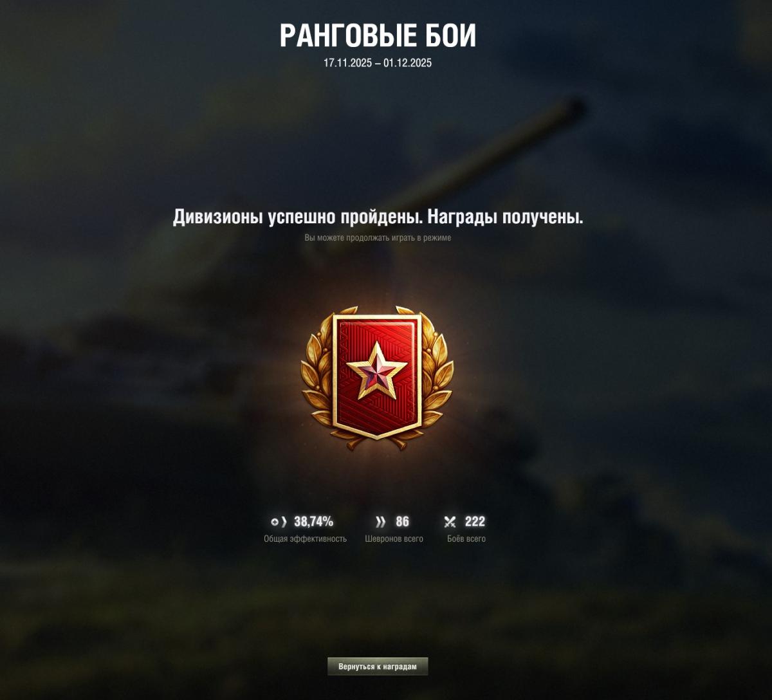Click the 'Боёв всего' label
The image size is (772, 700).
click(466, 539)
